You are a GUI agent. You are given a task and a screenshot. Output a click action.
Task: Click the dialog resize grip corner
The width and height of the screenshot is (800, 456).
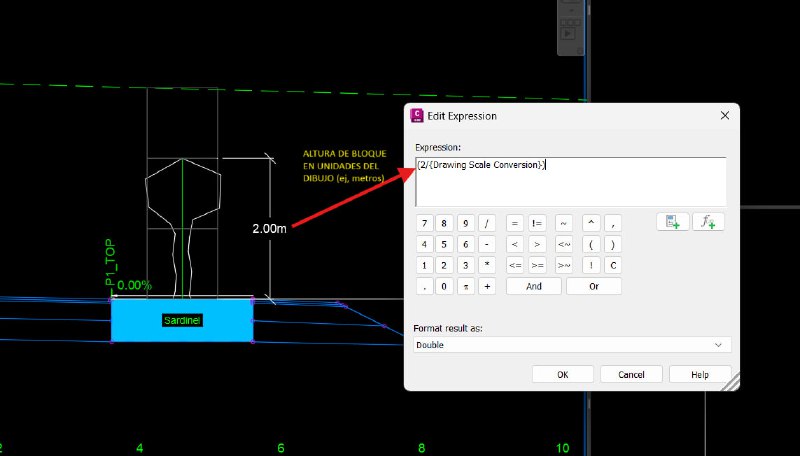732,383
